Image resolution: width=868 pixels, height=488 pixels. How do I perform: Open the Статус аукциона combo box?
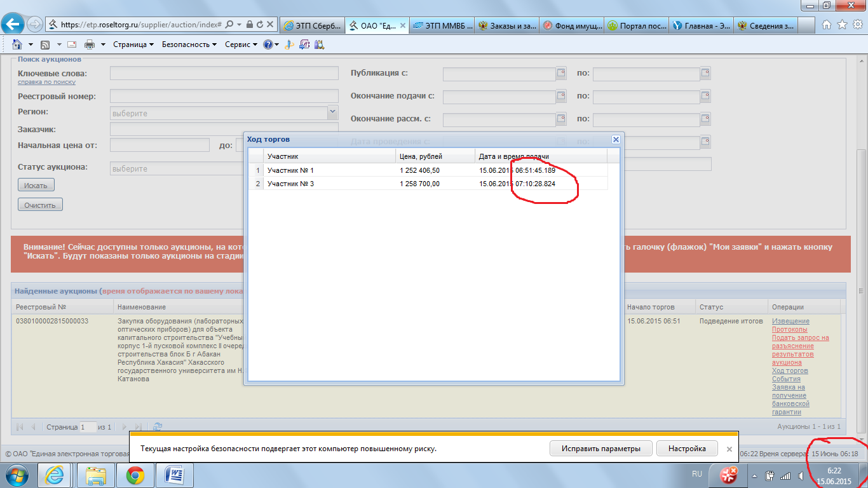click(178, 169)
